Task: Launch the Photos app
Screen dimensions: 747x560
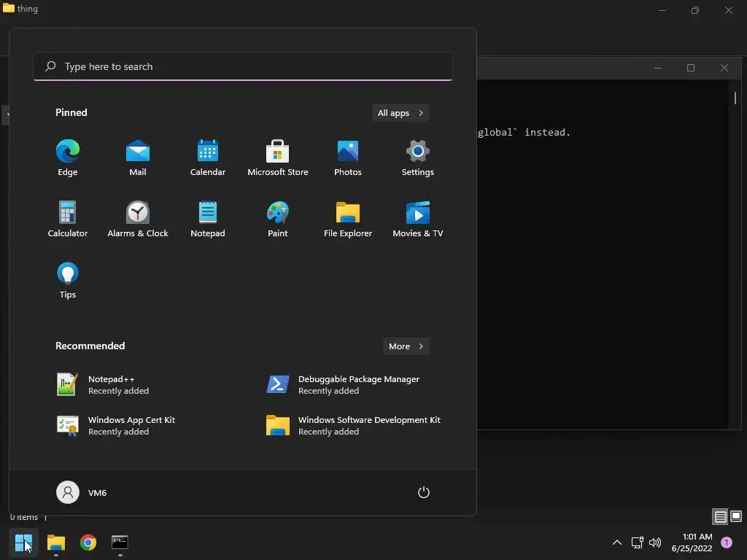Action: point(348,158)
